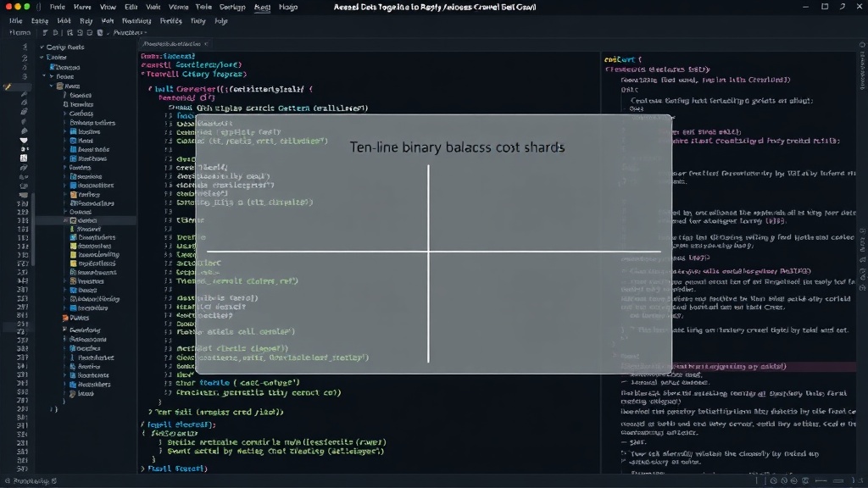Click the sidebar vertical scrollbar

(x=33, y=230)
